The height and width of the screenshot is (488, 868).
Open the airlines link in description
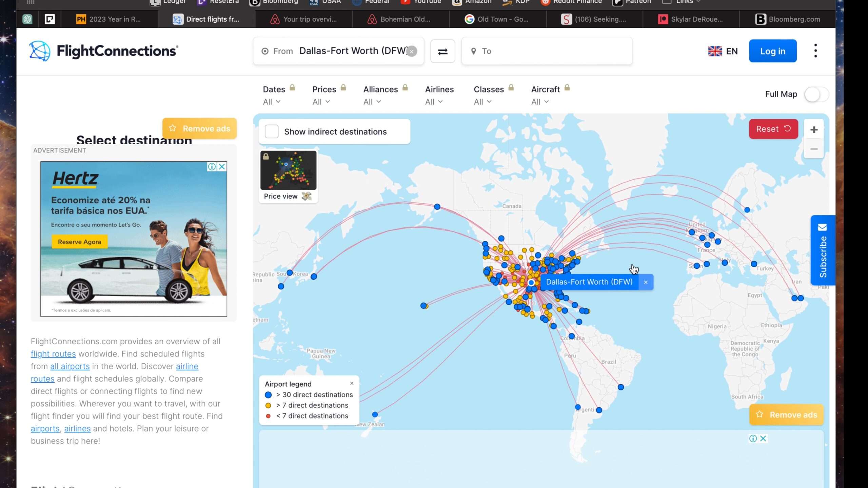click(x=77, y=429)
